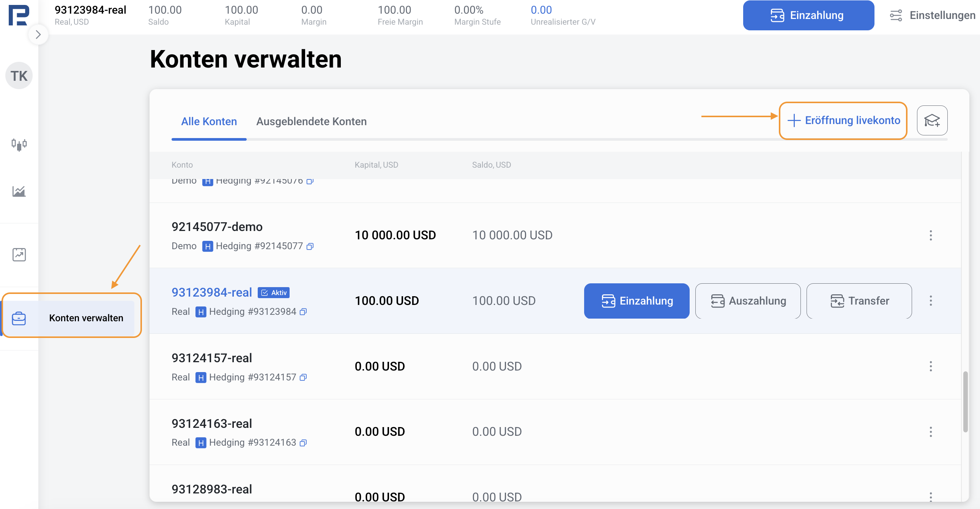Switch to Ausgeblendete Konten tab
This screenshot has width=980, height=509.
(311, 121)
